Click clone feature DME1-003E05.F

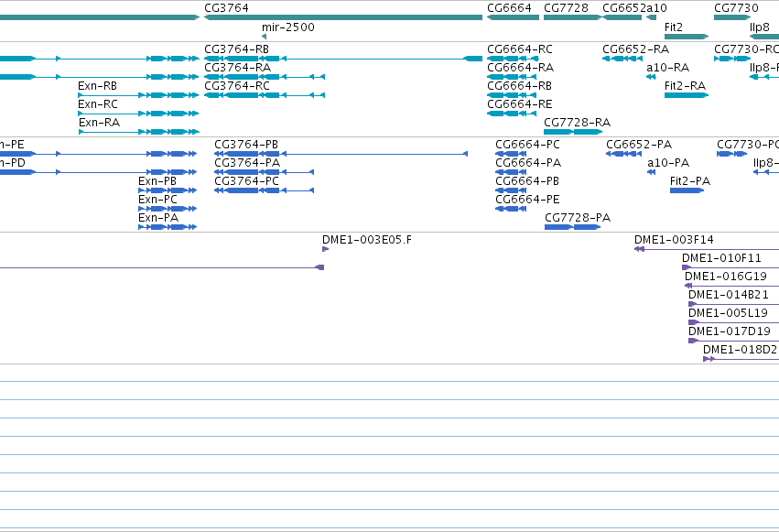[x=325, y=249]
